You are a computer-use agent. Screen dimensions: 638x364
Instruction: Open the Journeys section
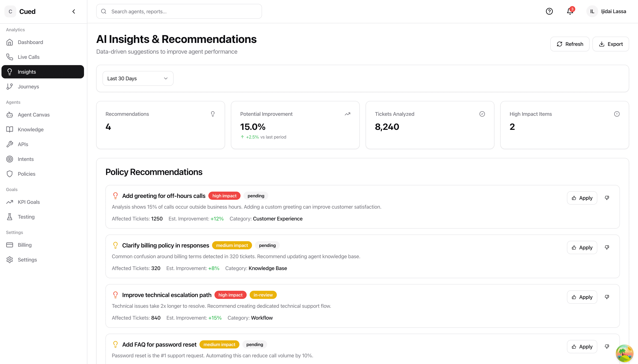point(28,87)
